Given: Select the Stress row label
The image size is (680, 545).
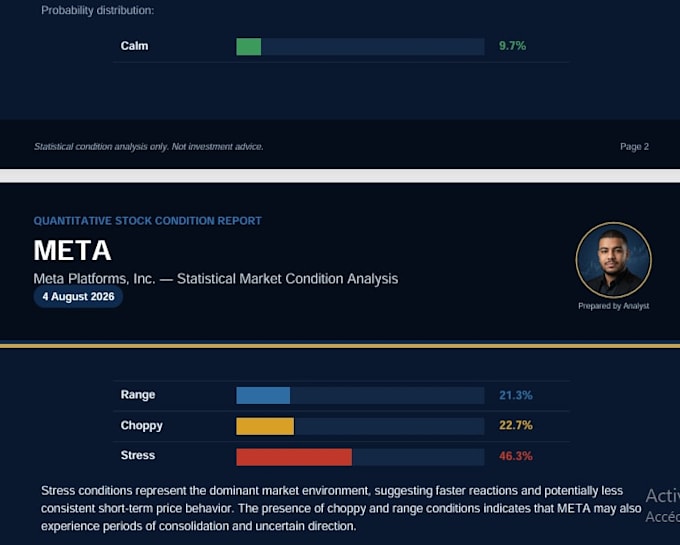Looking at the screenshot, I should 137,455.
